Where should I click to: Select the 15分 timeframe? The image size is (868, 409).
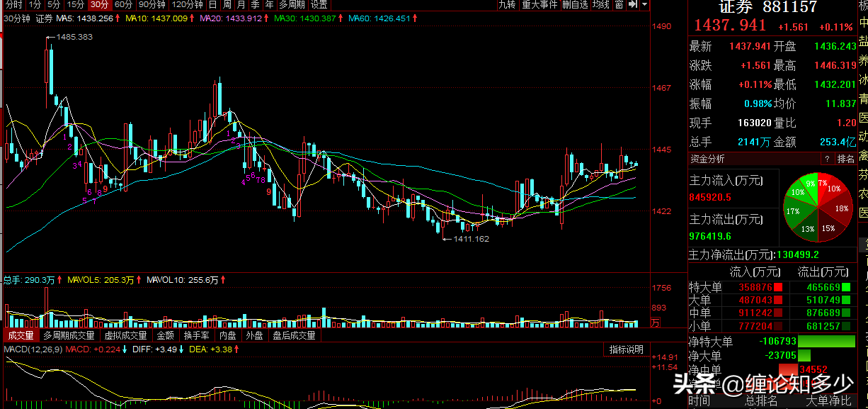(x=76, y=4)
